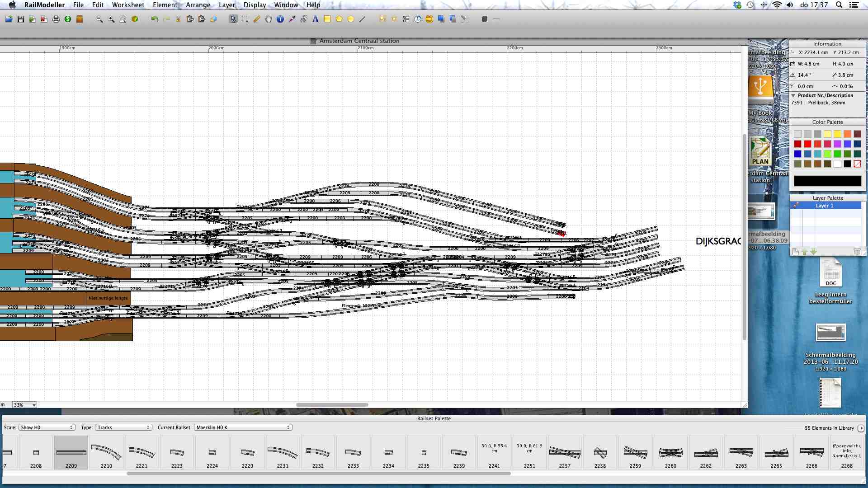Click the Print icon in toolbar
The width and height of the screenshot is (868, 488).
pyautogui.click(x=56, y=19)
